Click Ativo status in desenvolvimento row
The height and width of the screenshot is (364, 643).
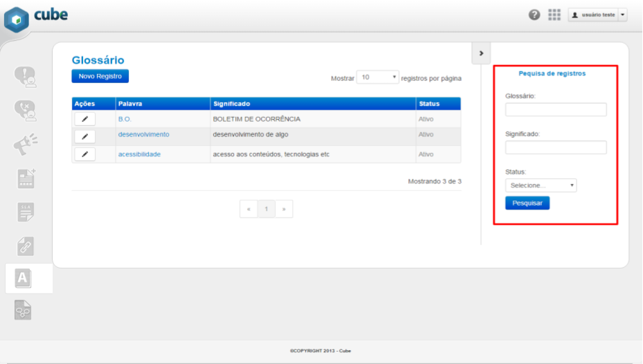tap(426, 134)
